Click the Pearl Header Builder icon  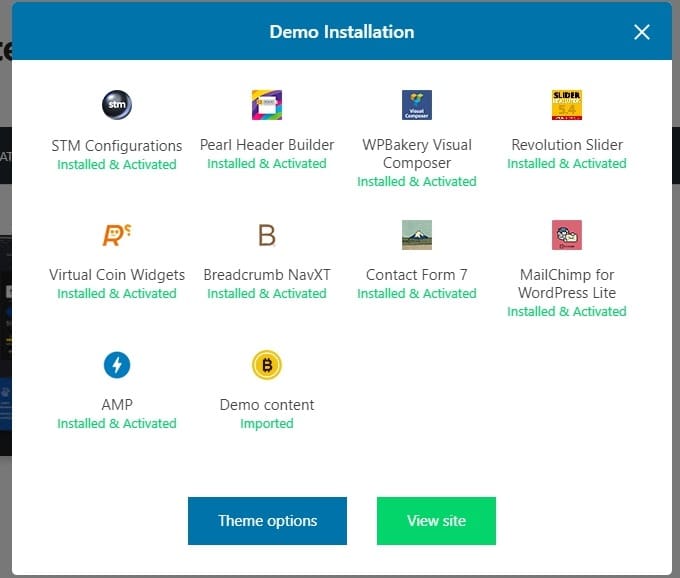click(x=267, y=104)
